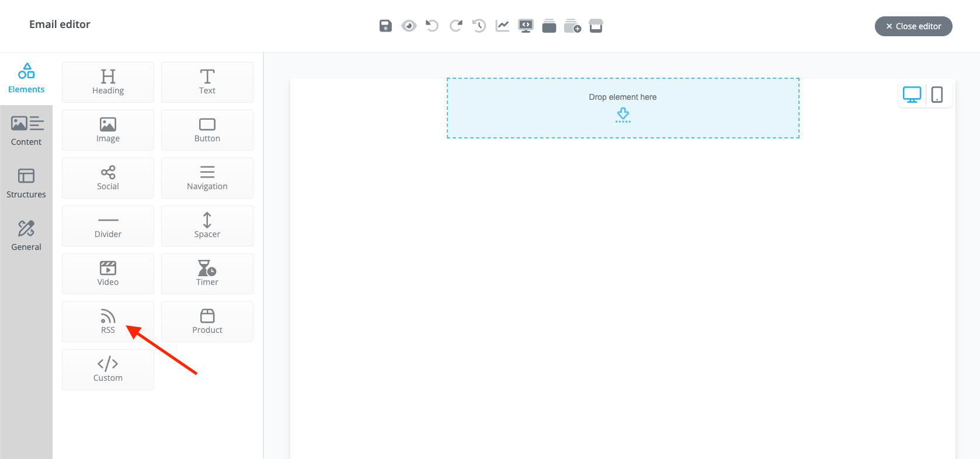980x459 pixels.
Task: Click the redo arrow icon
Action: point(456,26)
